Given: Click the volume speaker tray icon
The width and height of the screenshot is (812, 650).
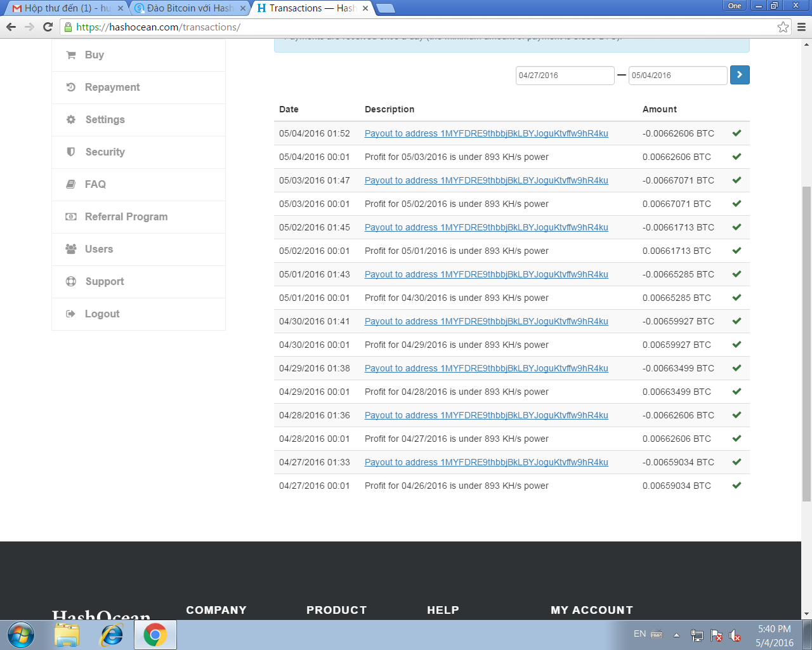Looking at the screenshot, I should [735, 635].
